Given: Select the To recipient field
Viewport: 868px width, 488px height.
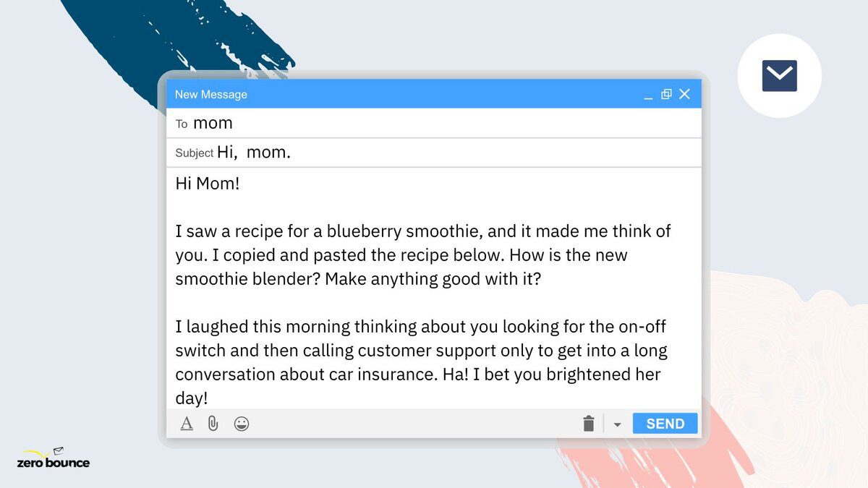Looking at the screenshot, I should point(212,123).
